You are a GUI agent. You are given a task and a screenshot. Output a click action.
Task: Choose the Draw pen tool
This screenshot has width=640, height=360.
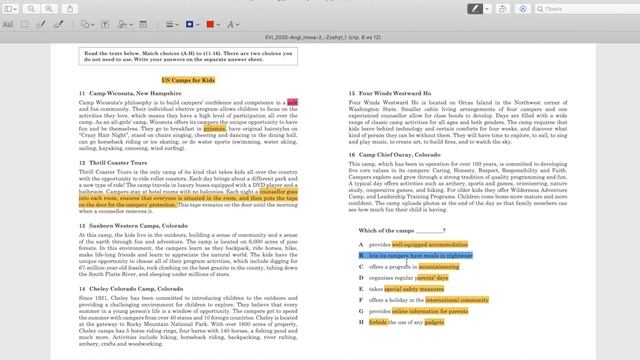59,24
